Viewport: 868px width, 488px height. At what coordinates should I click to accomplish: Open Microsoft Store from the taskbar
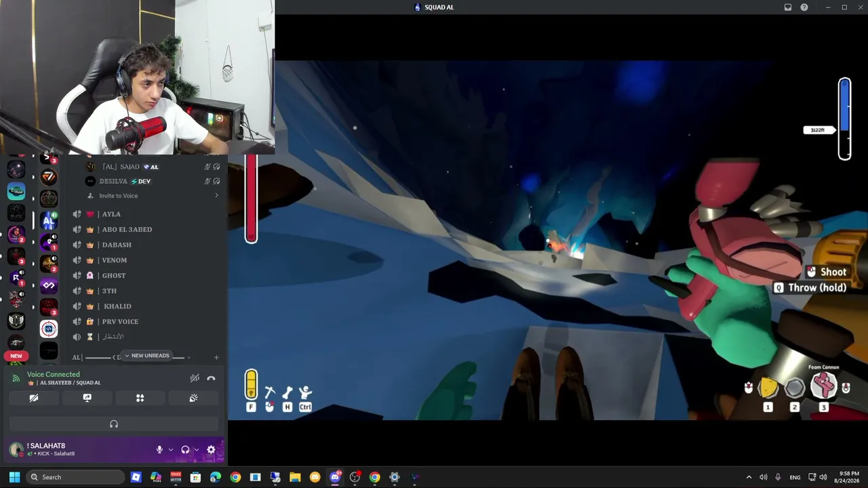click(196, 477)
